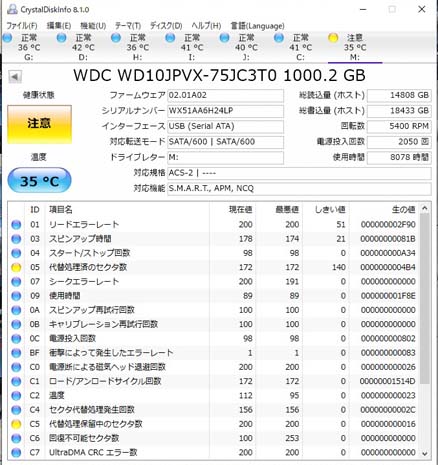Click the serial number field WX51AA6H24LP
The height and width of the screenshot is (465, 438).
225,111
